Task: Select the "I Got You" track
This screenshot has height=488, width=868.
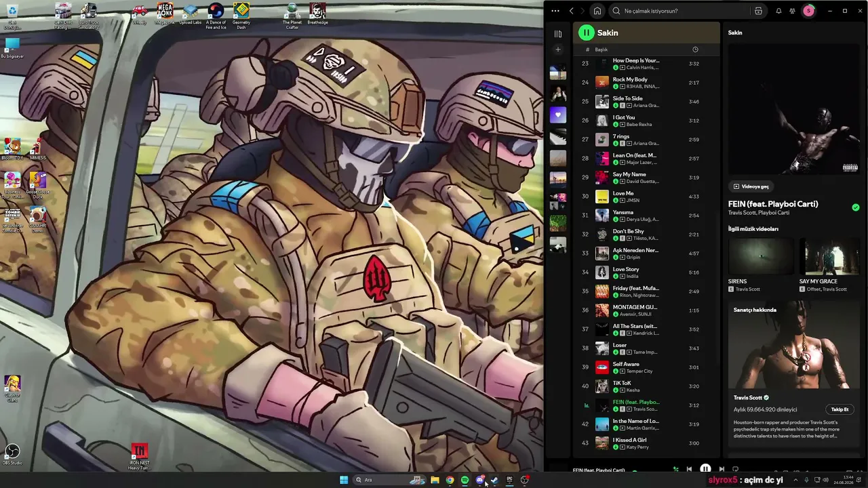Action: tap(646, 121)
